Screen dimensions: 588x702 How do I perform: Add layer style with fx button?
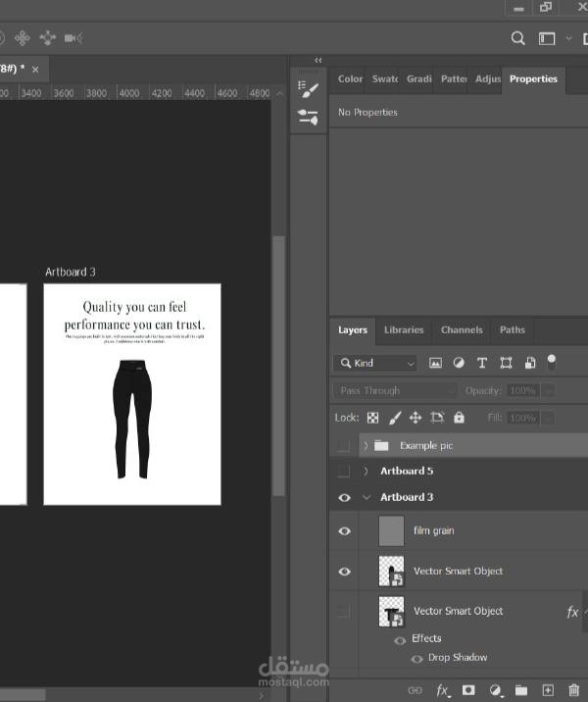[442, 690]
